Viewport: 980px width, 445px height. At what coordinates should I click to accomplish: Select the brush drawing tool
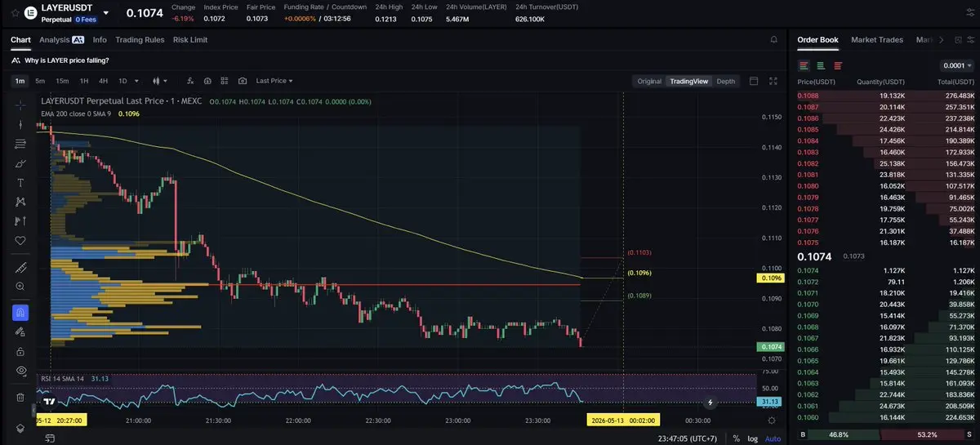20,163
